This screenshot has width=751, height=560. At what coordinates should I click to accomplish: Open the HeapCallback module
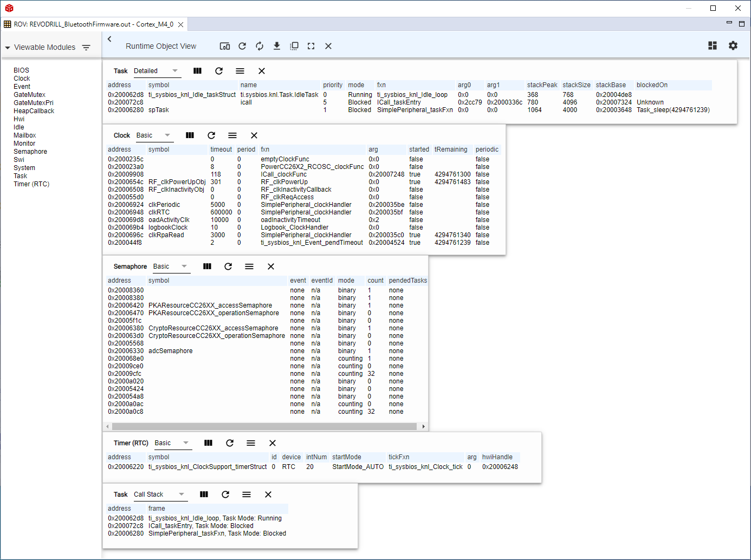pos(34,111)
